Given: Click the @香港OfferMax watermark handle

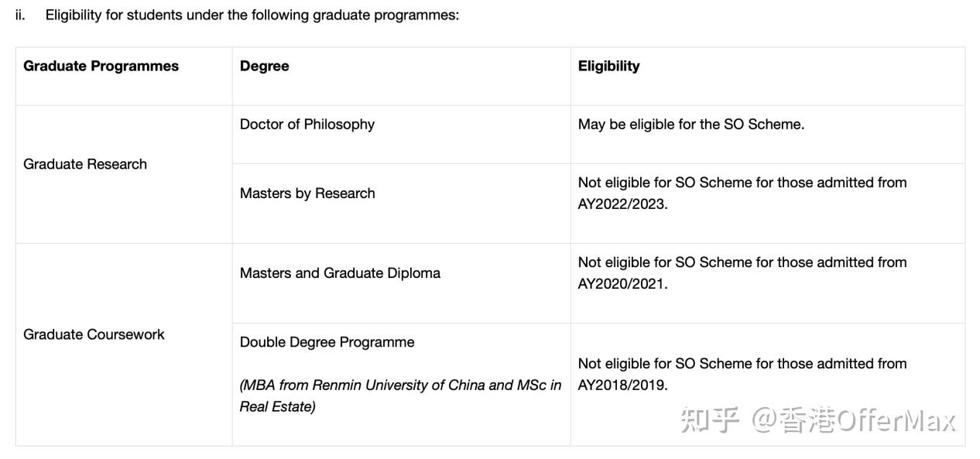Looking at the screenshot, I should (x=854, y=420).
